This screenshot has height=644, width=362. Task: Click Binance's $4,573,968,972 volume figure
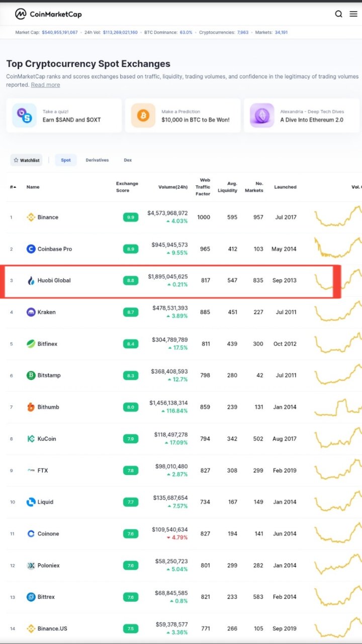(x=167, y=213)
